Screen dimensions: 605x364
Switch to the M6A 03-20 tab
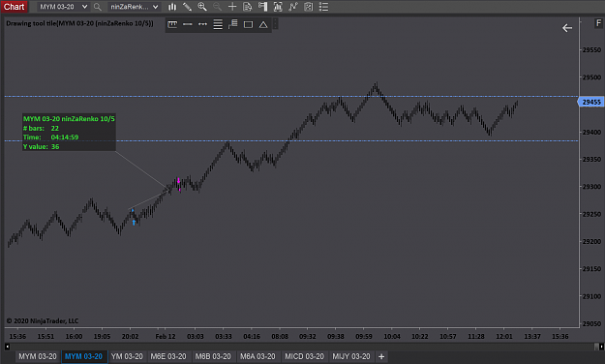[x=257, y=356]
